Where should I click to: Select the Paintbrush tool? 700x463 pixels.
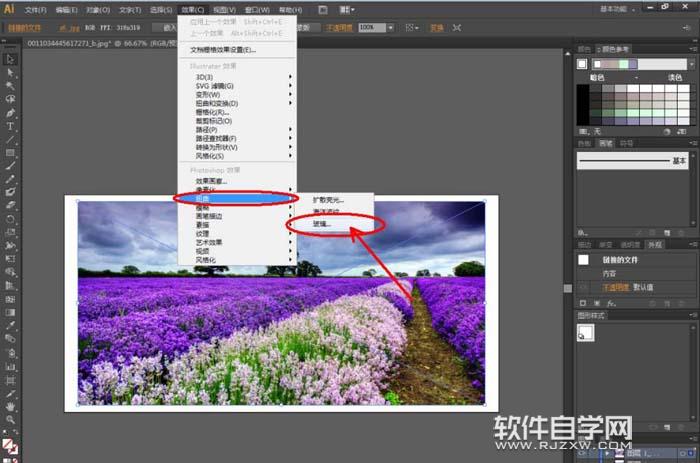click(x=10, y=166)
